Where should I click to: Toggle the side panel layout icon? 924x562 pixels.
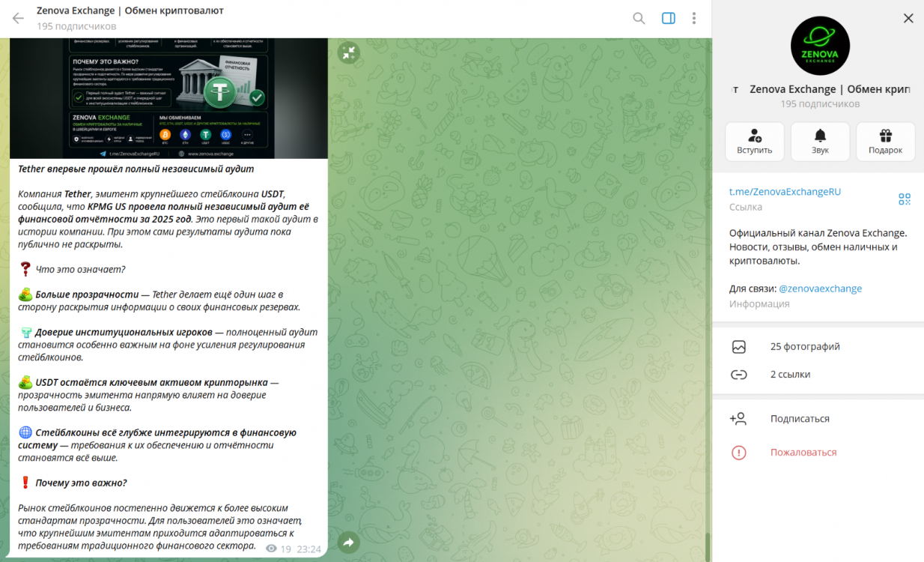coord(669,18)
